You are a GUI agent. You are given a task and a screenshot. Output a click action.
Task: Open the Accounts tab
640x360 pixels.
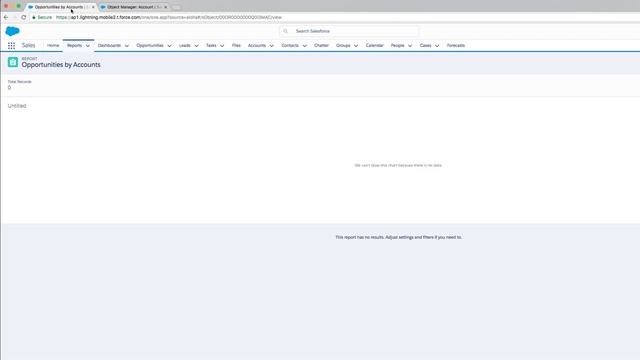[257, 45]
